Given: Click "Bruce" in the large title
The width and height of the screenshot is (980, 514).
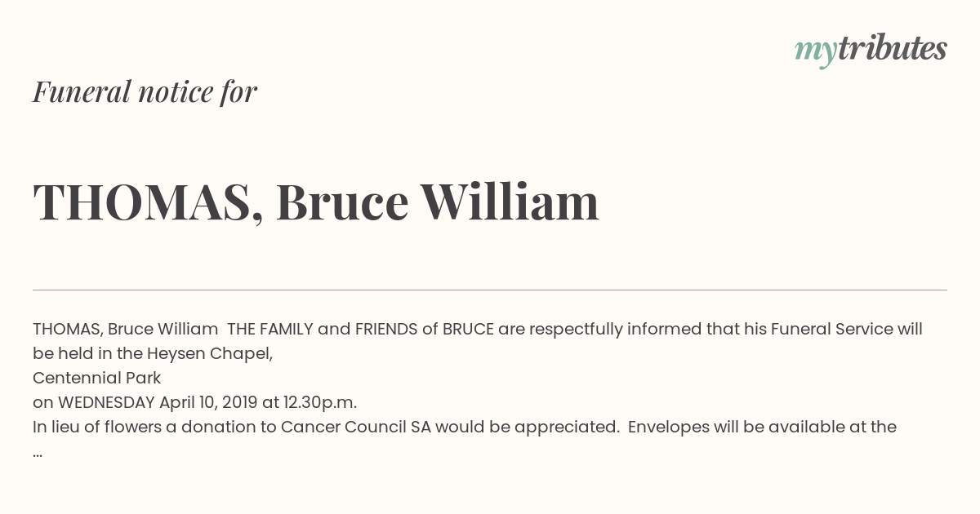Looking at the screenshot, I should (x=342, y=202).
